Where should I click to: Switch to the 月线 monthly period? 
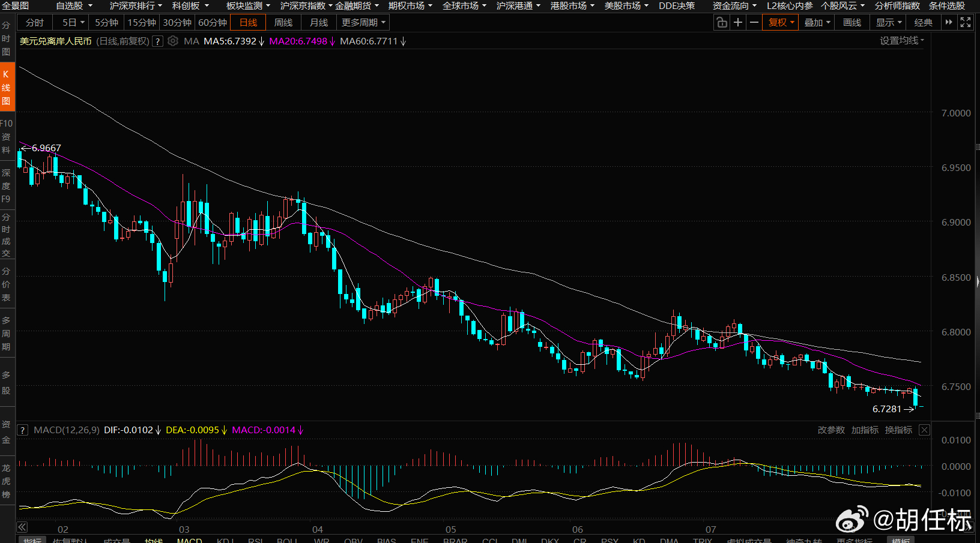click(319, 23)
